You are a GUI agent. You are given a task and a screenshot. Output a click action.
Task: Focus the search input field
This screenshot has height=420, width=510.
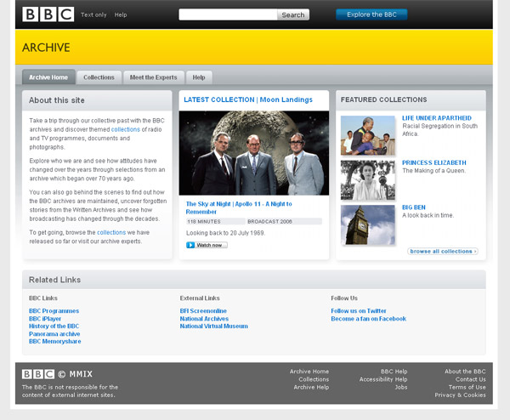[x=228, y=14]
